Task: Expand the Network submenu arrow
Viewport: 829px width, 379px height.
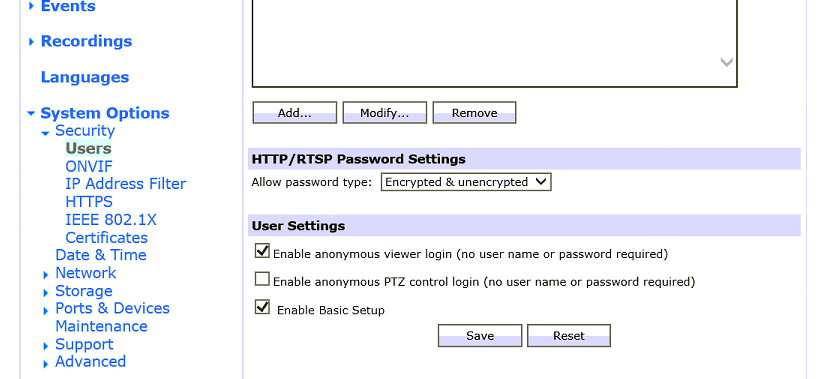Action: point(46,275)
